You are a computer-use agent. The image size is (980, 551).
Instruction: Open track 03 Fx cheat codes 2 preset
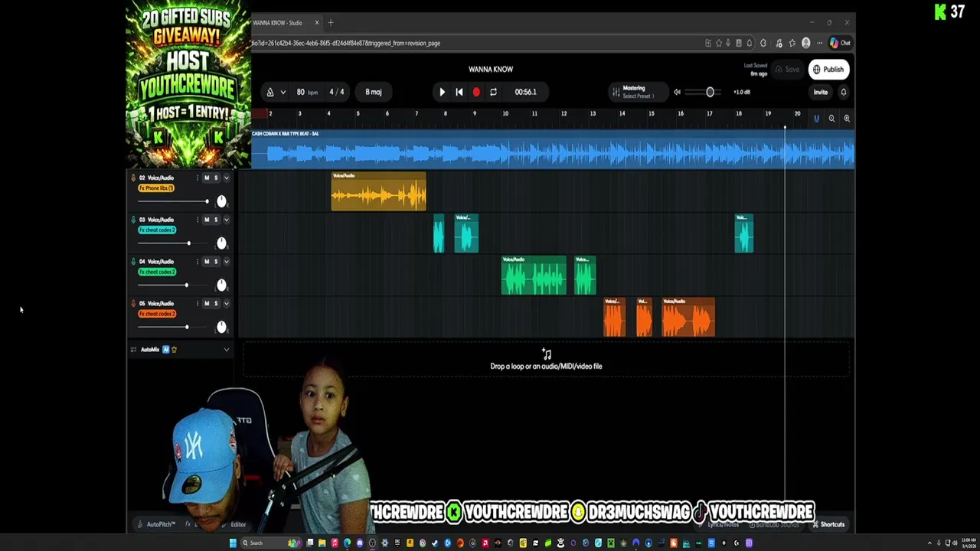point(157,230)
